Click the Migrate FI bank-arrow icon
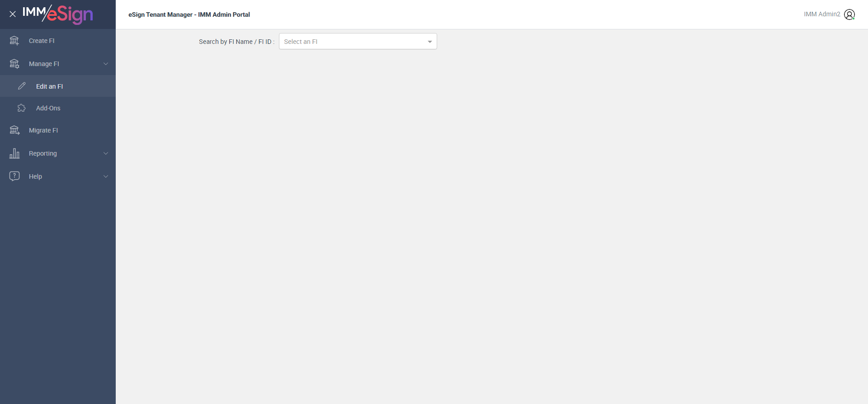The image size is (868, 404). point(14,130)
